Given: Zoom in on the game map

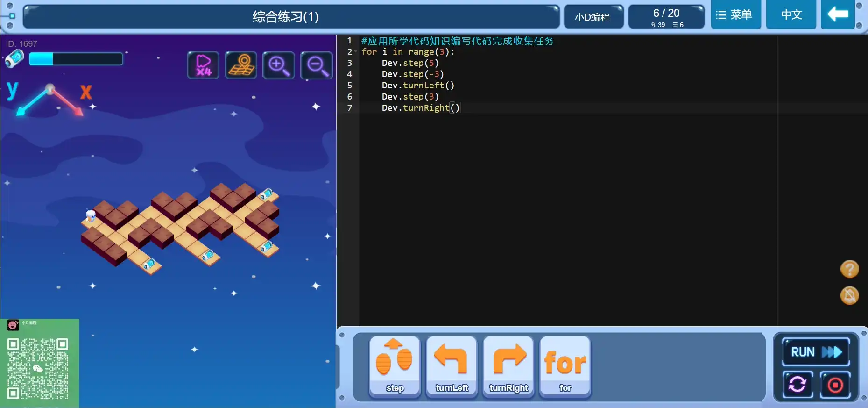Looking at the screenshot, I should point(279,65).
